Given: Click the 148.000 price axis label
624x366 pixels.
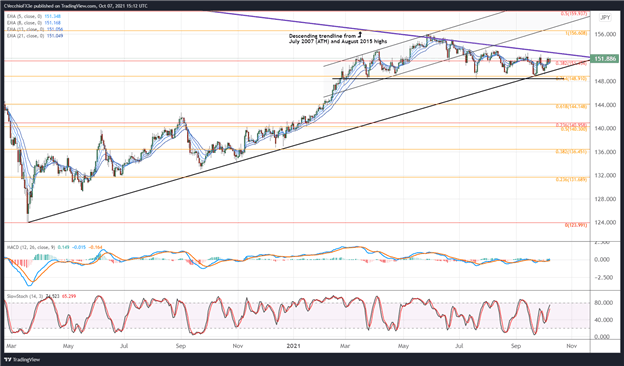Looking at the screenshot, I should 601,81.
